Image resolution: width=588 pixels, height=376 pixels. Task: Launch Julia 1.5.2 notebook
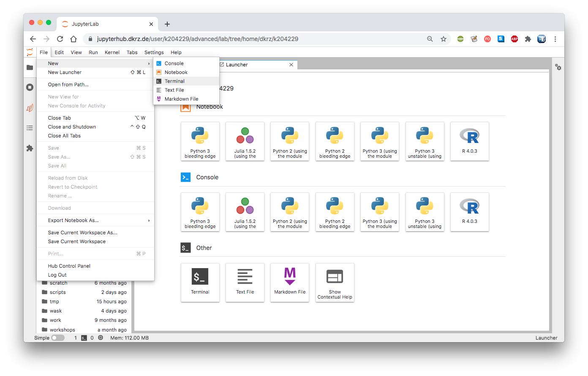click(x=245, y=141)
